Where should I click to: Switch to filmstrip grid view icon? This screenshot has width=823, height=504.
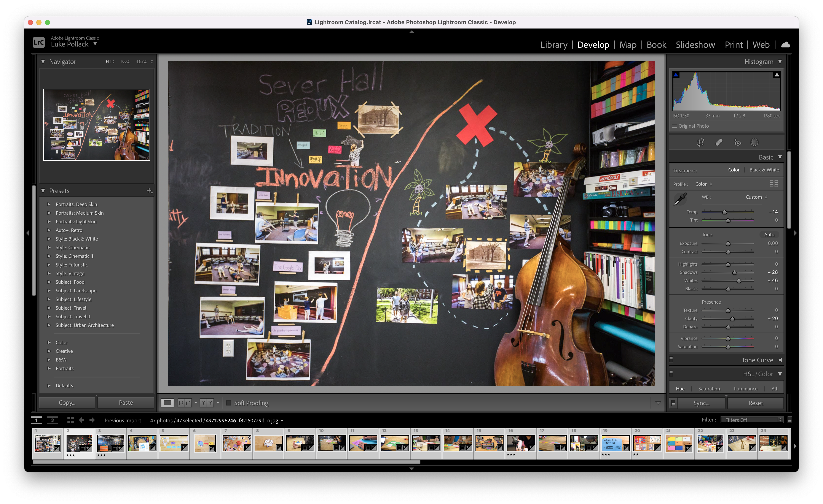[70, 420]
